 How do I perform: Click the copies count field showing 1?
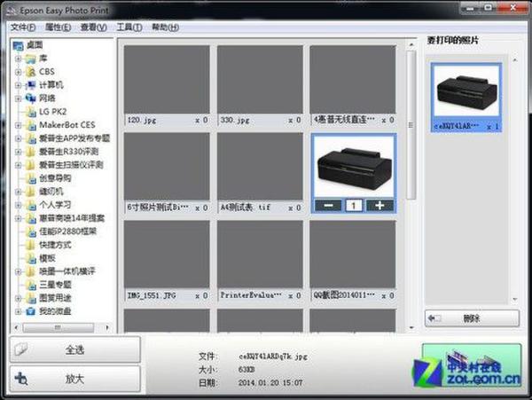coord(354,206)
